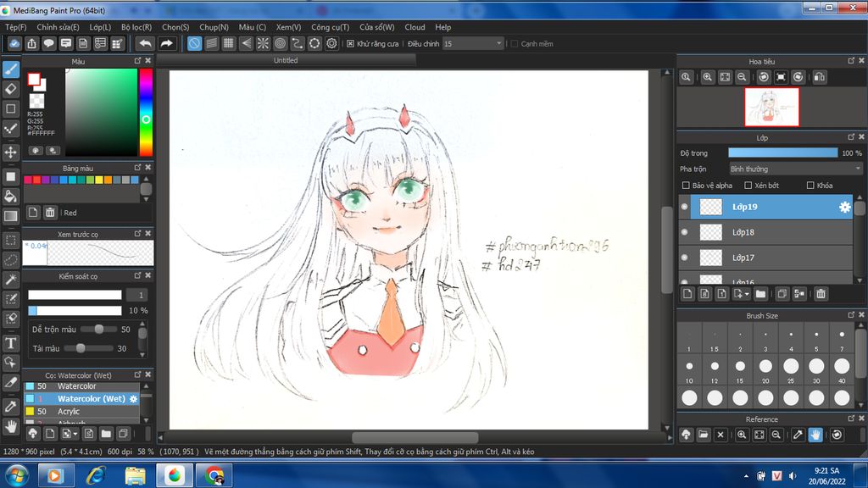The height and width of the screenshot is (488, 868).
Task: Select the Text tool
Action: pyautogui.click(x=11, y=343)
